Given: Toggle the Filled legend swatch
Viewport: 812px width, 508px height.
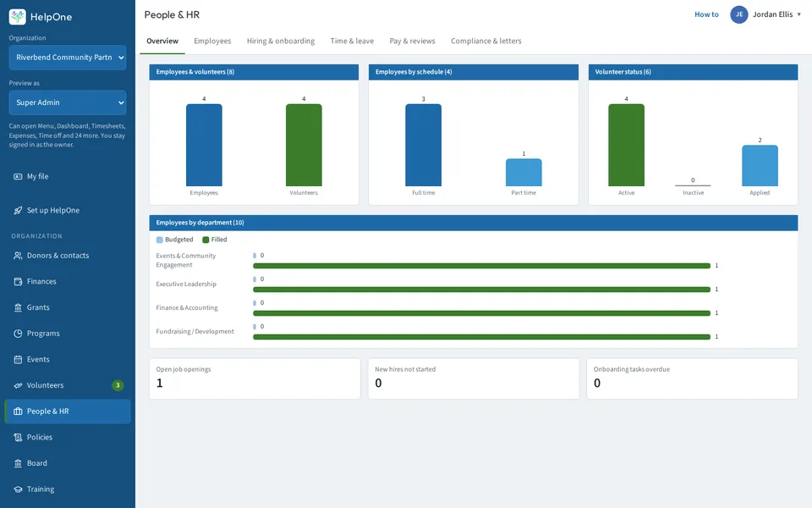Looking at the screenshot, I should (x=206, y=240).
